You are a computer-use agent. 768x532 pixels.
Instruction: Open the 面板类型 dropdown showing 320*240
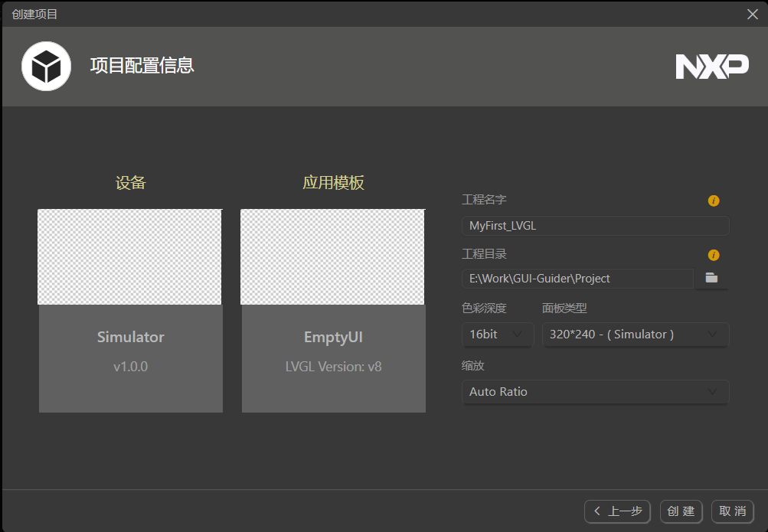(635, 335)
